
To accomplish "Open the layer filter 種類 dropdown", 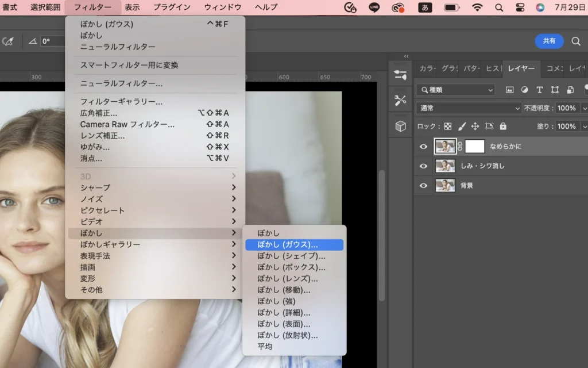I will point(455,90).
